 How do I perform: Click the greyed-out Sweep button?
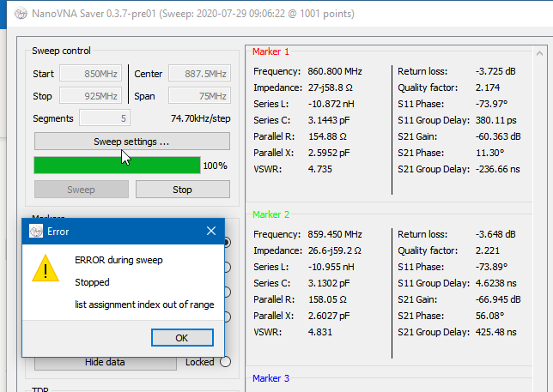click(x=82, y=190)
